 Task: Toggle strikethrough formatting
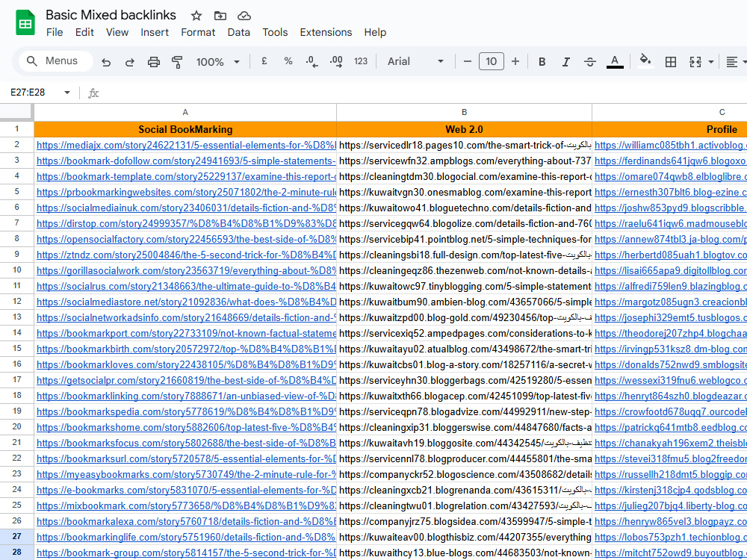pyautogui.click(x=590, y=62)
